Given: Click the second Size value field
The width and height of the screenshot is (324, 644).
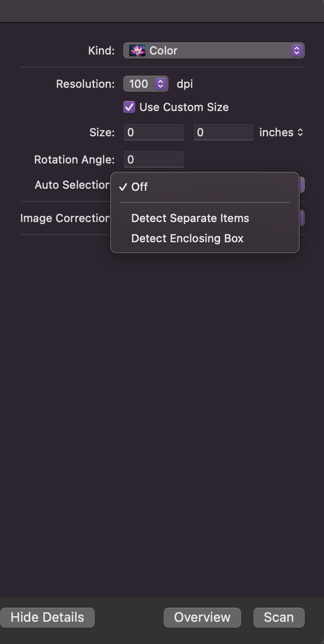Looking at the screenshot, I should [223, 132].
